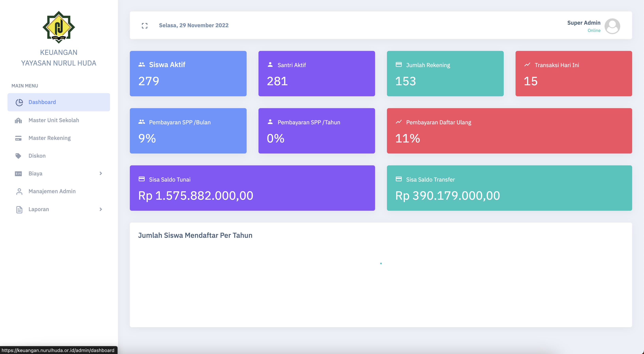
Task: Expand the Biaya submenu chevron
Action: point(101,173)
